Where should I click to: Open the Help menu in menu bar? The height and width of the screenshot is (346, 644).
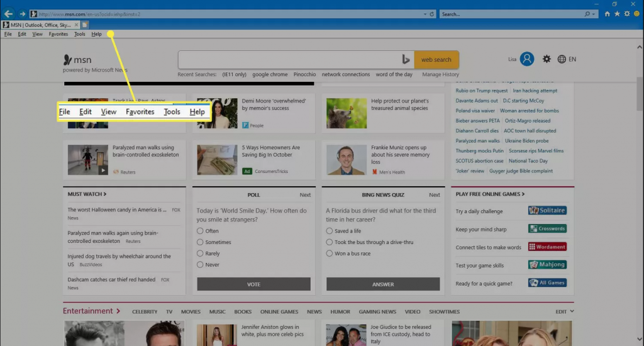click(x=96, y=34)
